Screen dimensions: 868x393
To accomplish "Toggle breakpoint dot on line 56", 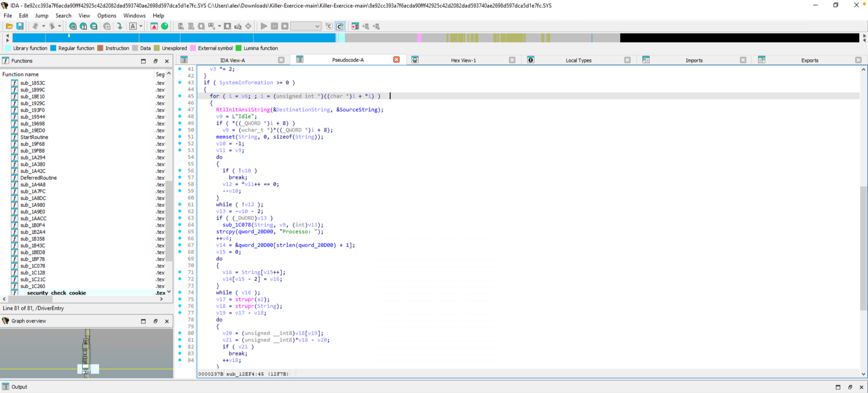I will pos(180,170).
